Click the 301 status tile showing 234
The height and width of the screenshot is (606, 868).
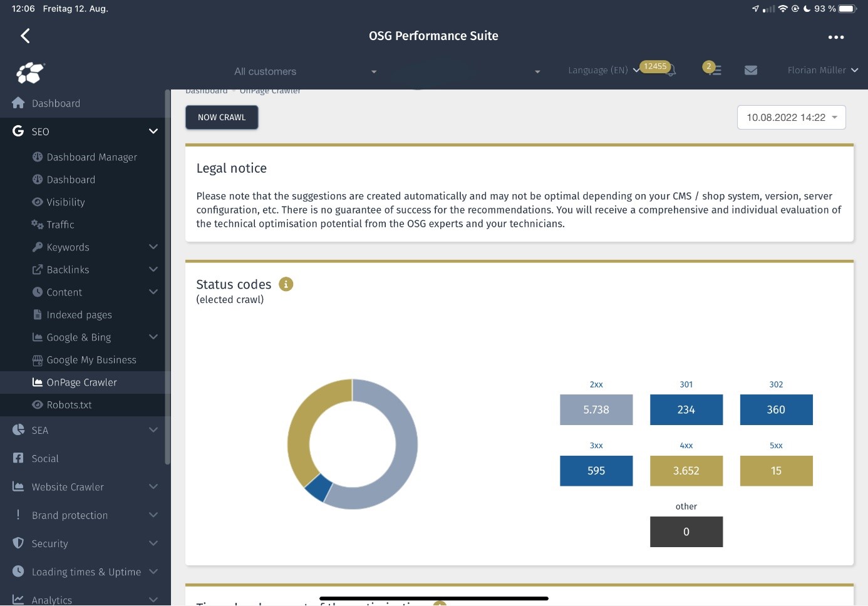click(686, 409)
